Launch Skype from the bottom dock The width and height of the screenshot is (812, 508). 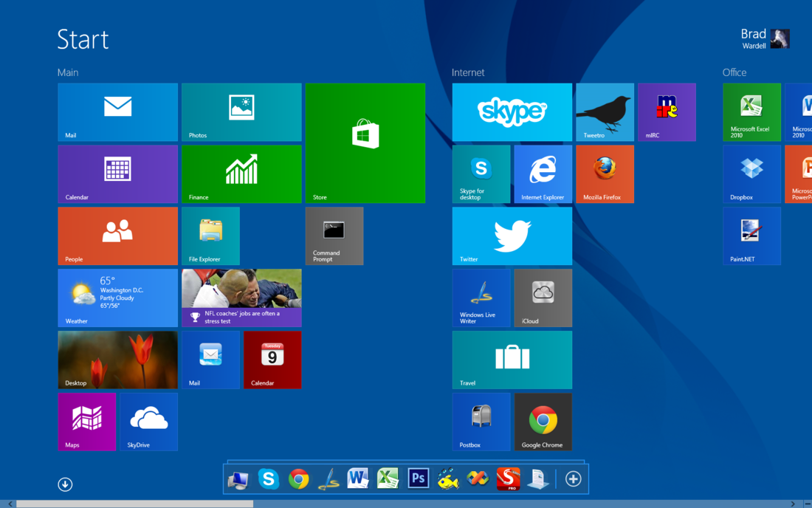(x=268, y=479)
